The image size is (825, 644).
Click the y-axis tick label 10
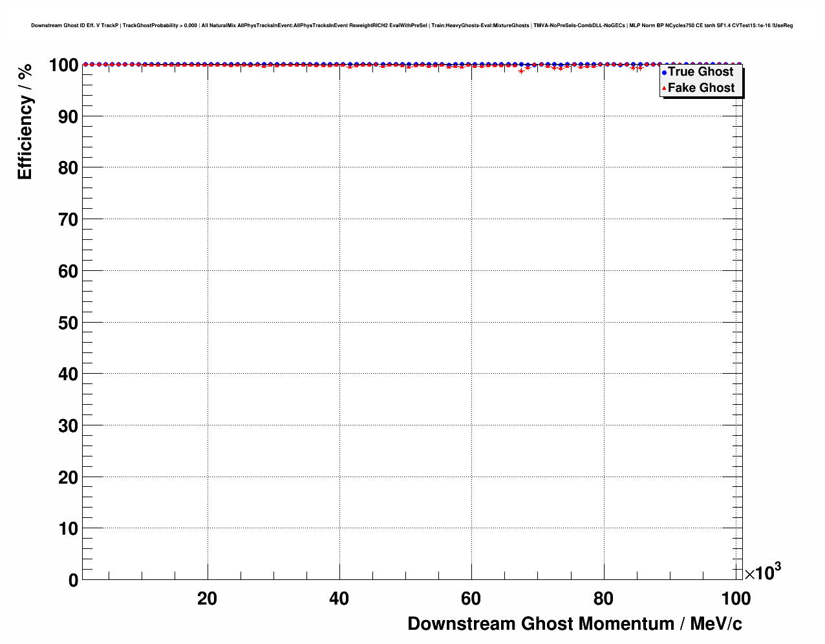pyautogui.click(x=68, y=529)
